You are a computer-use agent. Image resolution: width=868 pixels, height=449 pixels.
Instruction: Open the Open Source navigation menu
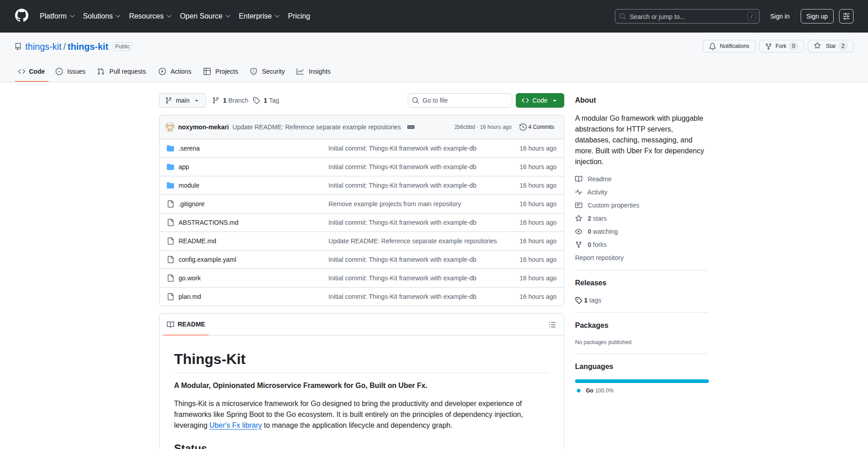click(x=205, y=16)
